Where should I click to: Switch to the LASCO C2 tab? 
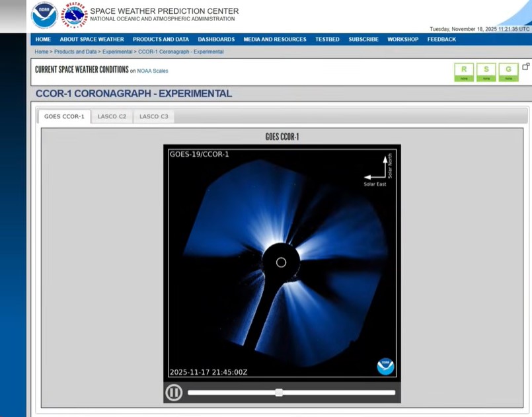coord(112,116)
